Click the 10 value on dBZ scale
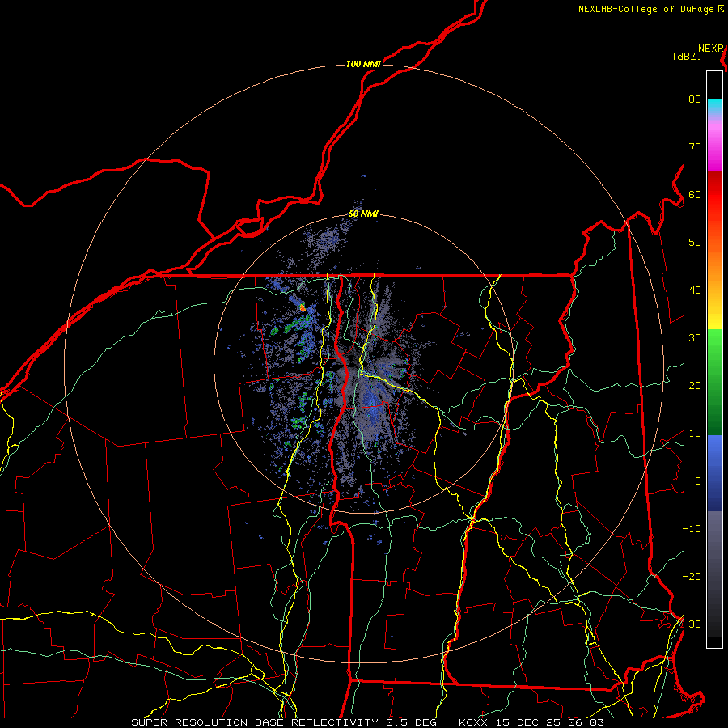Viewport: 728px width, 728px height. coord(695,434)
